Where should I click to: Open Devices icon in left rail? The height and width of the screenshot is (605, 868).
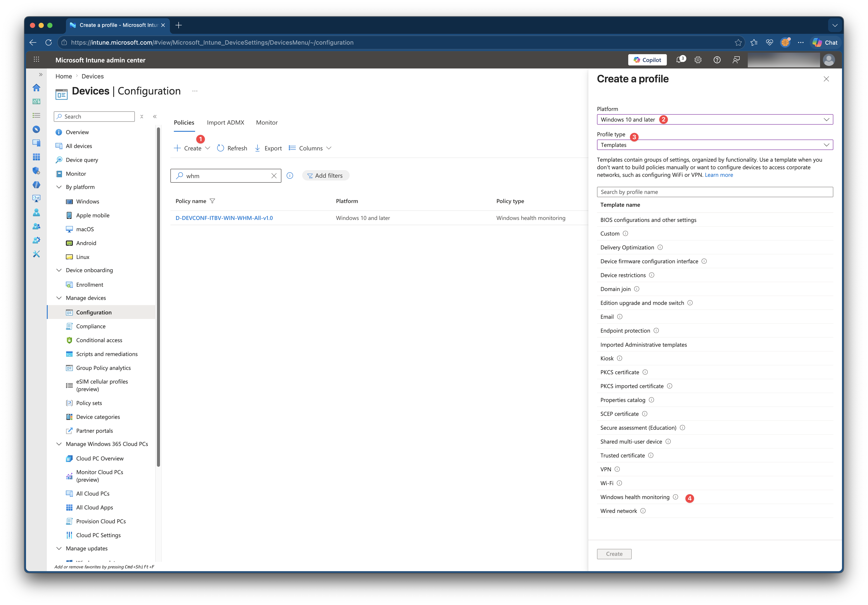tap(36, 143)
